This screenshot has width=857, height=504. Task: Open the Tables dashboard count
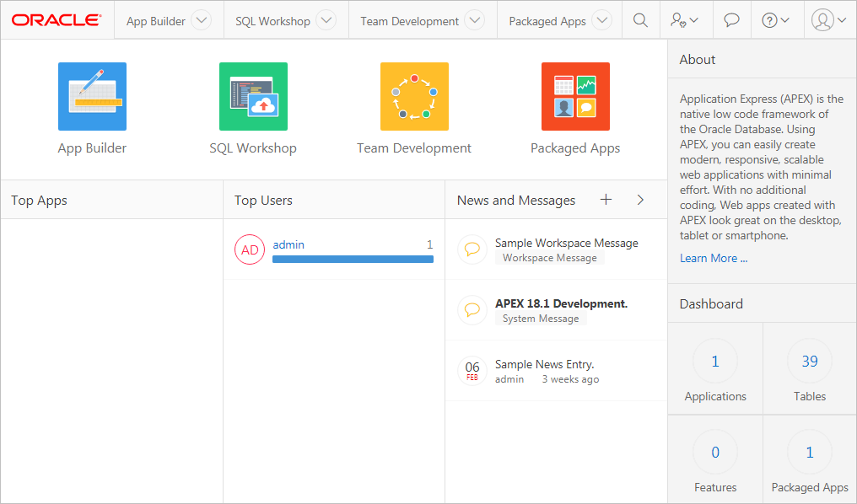point(809,362)
